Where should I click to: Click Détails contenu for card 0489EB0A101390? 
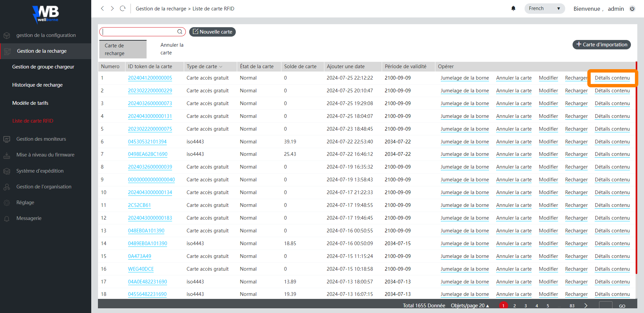point(612,243)
